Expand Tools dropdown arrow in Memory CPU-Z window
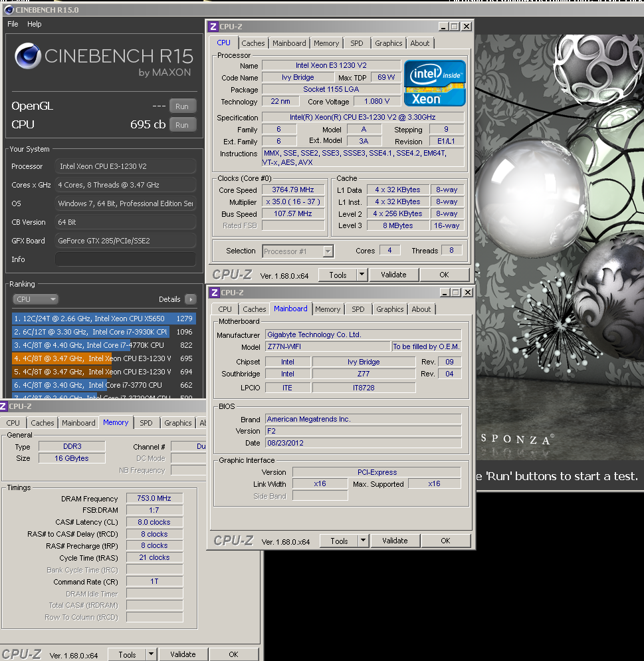Screen dimensions: 644x661 tap(152, 654)
